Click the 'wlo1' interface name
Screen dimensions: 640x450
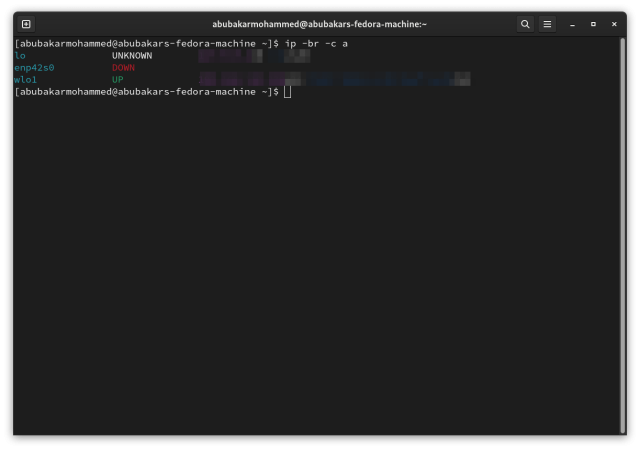click(26, 80)
